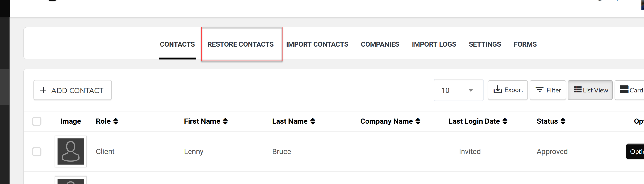Open Options menu for Lenny Bruce
644x184 pixels.
(635, 152)
